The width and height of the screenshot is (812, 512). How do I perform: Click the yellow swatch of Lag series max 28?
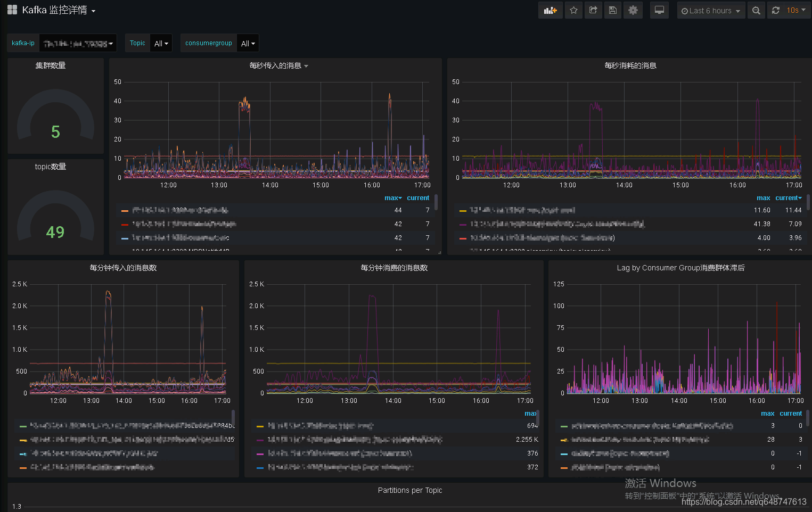tap(564, 440)
